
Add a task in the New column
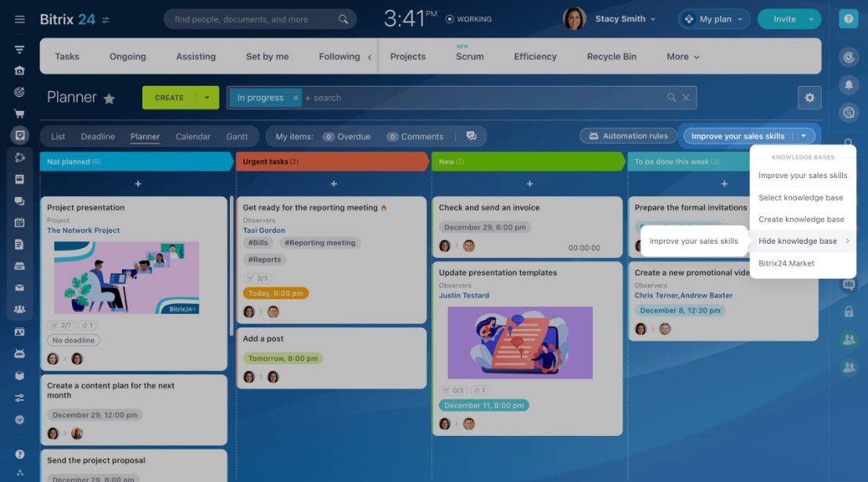pos(529,184)
